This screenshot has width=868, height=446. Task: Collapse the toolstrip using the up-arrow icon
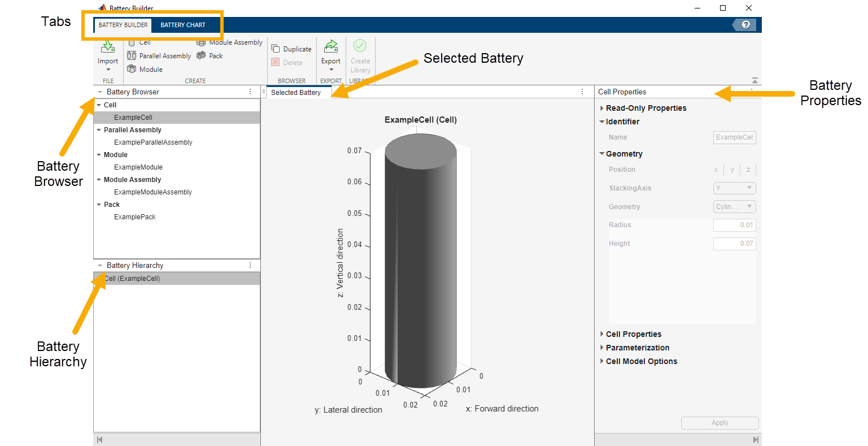pyautogui.click(x=754, y=81)
